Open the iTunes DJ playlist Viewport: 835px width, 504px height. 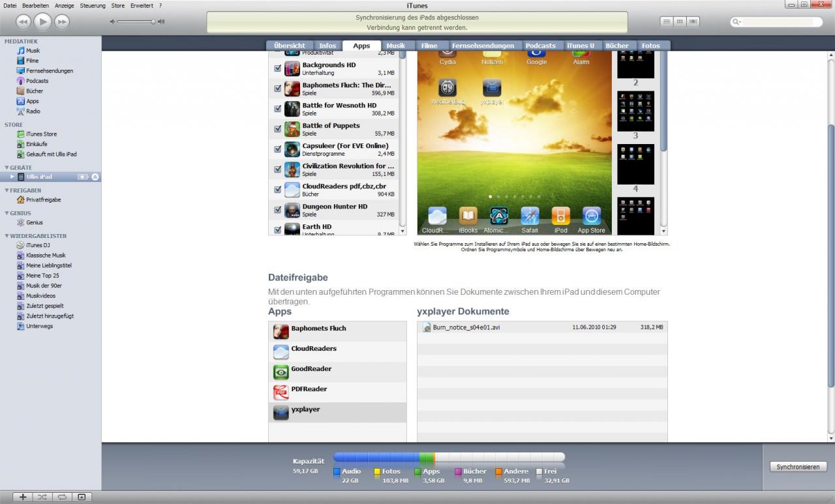tap(38, 245)
